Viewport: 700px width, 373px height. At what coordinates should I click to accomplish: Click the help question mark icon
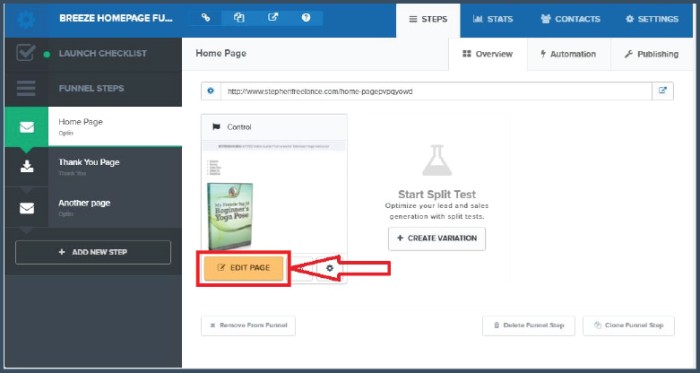[306, 18]
